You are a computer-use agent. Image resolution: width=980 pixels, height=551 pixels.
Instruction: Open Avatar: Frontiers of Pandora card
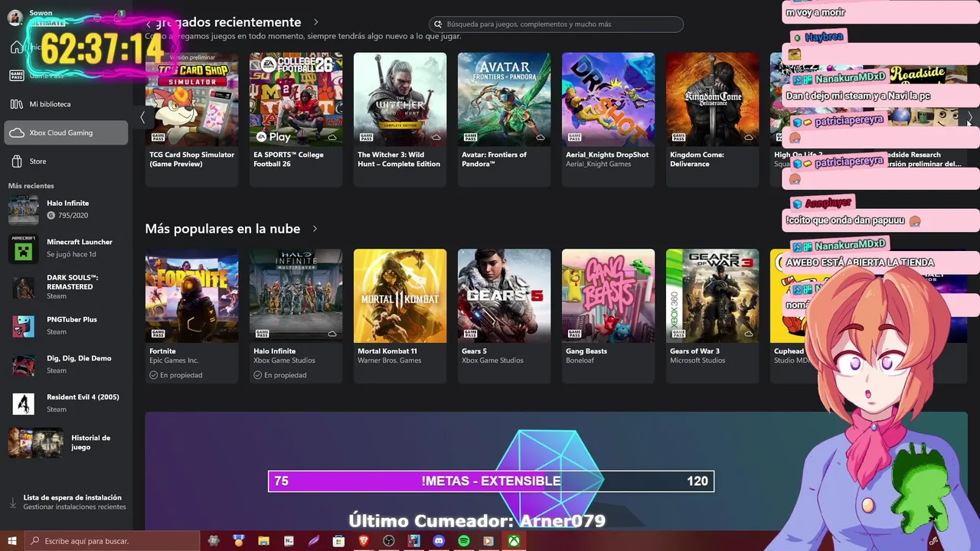[x=504, y=119]
